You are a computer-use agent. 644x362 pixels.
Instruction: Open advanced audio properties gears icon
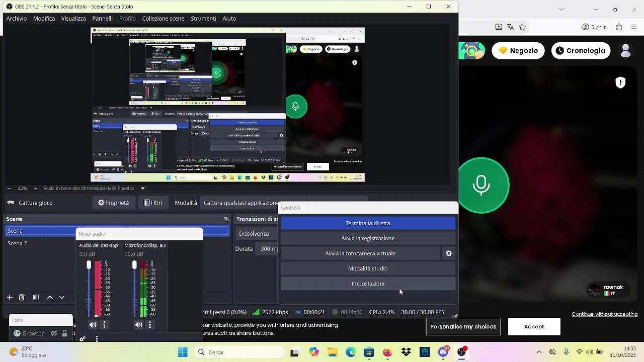83,339
